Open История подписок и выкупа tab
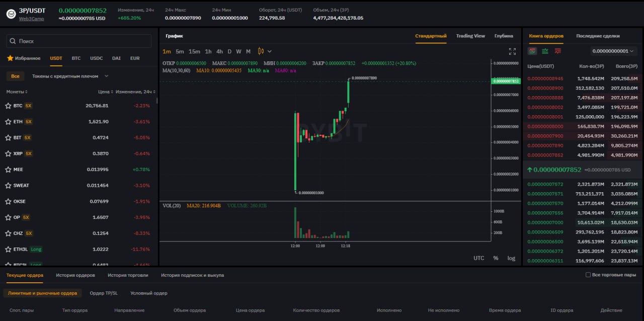 pyautogui.click(x=192, y=275)
